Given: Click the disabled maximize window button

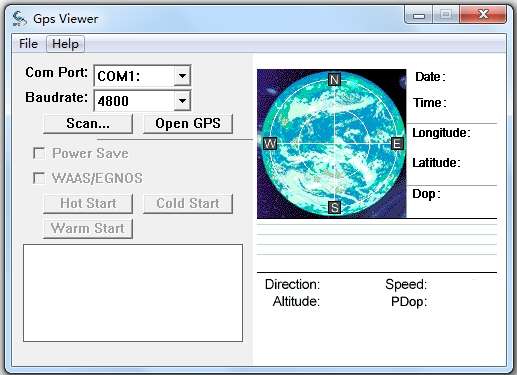Looking at the screenshot, I should coord(446,15).
